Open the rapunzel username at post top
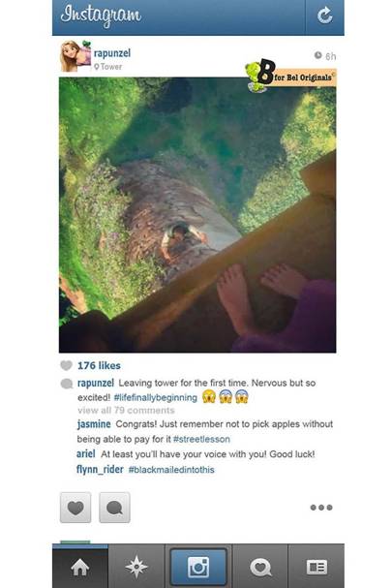 pyautogui.click(x=112, y=53)
